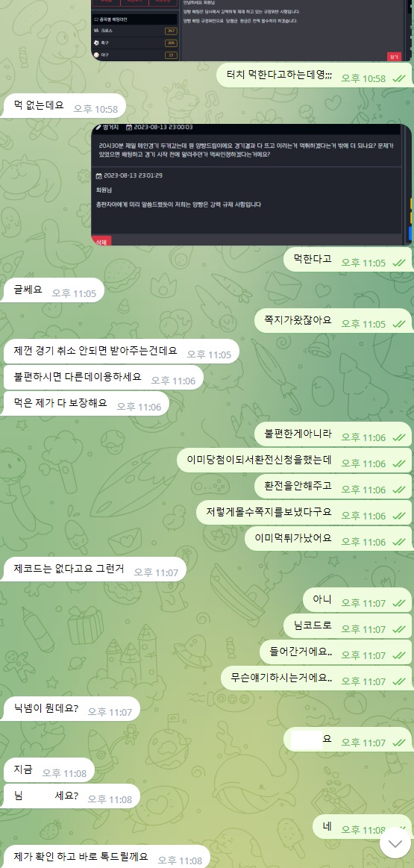Select message '제껀 경기 취소 안되면 받아주는건데요'

(x=120, y=351)
